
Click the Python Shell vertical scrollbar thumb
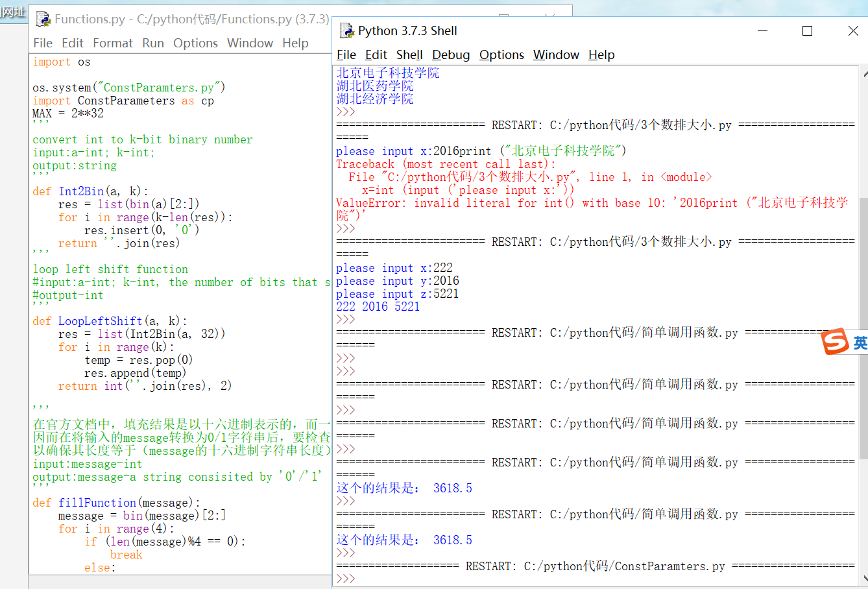tap(863, 328)
